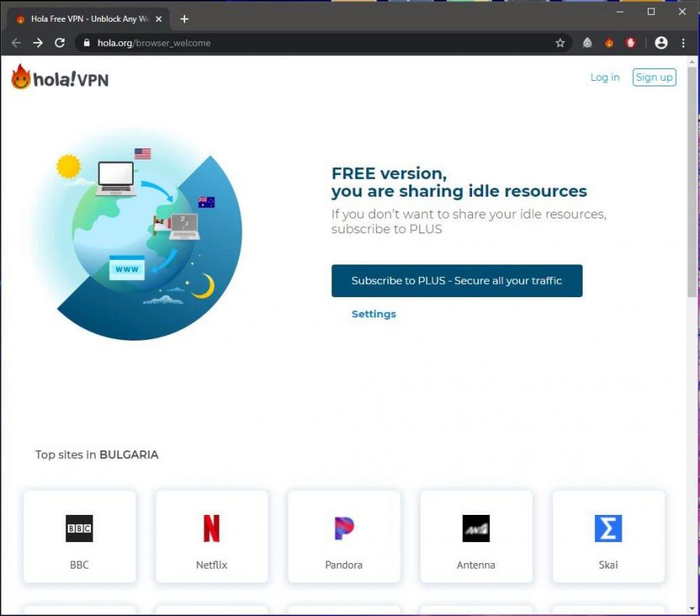
Task: Go back to the previous page
Action: [x=16, y=43]
